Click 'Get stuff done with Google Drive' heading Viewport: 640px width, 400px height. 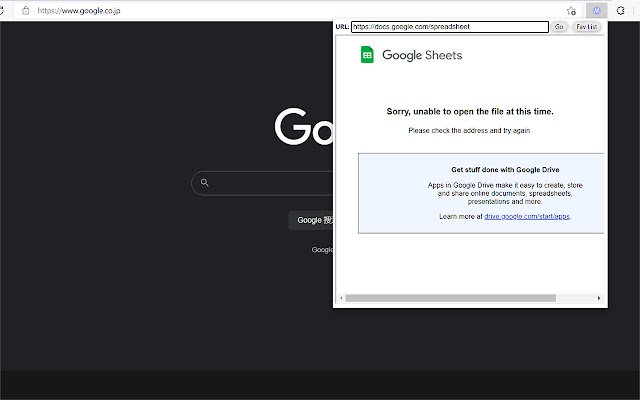coord(505,170)
